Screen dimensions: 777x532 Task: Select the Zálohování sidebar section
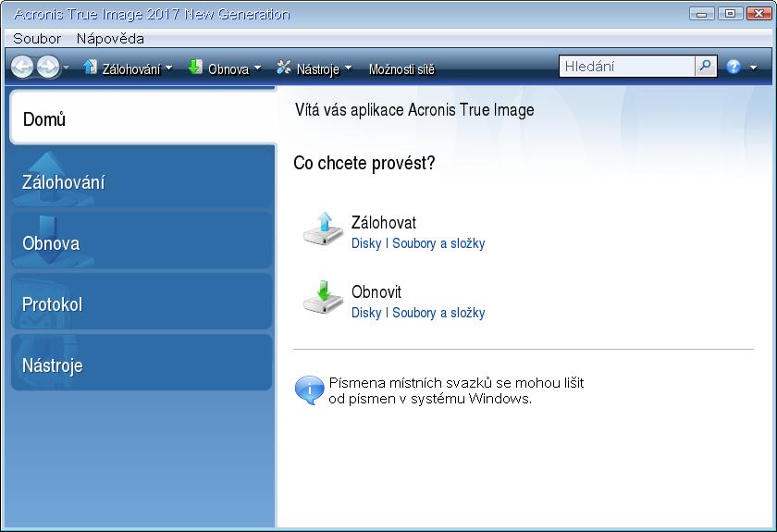[142, 180]
